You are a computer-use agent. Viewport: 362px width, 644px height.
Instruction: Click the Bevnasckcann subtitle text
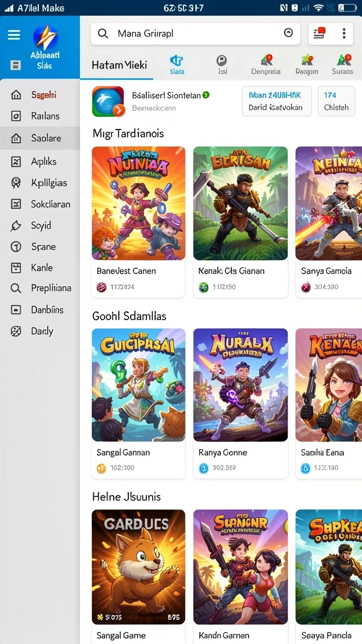tap(154, 108)
